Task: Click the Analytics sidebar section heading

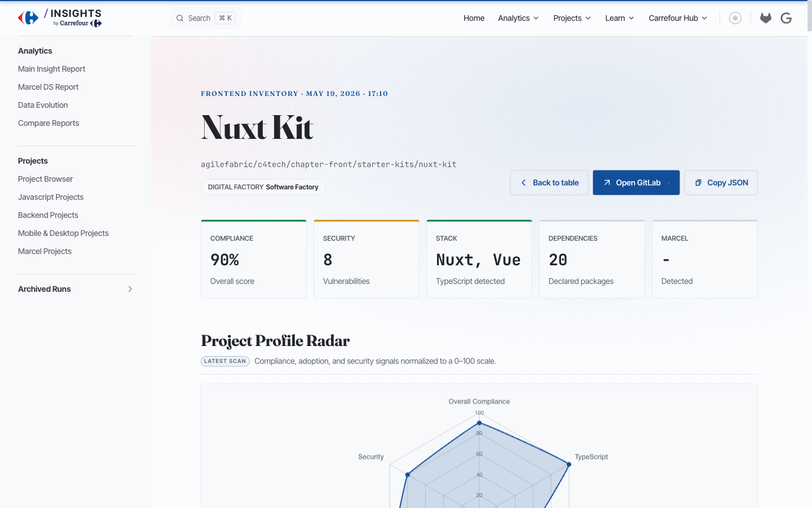Action: click(35, 51)
